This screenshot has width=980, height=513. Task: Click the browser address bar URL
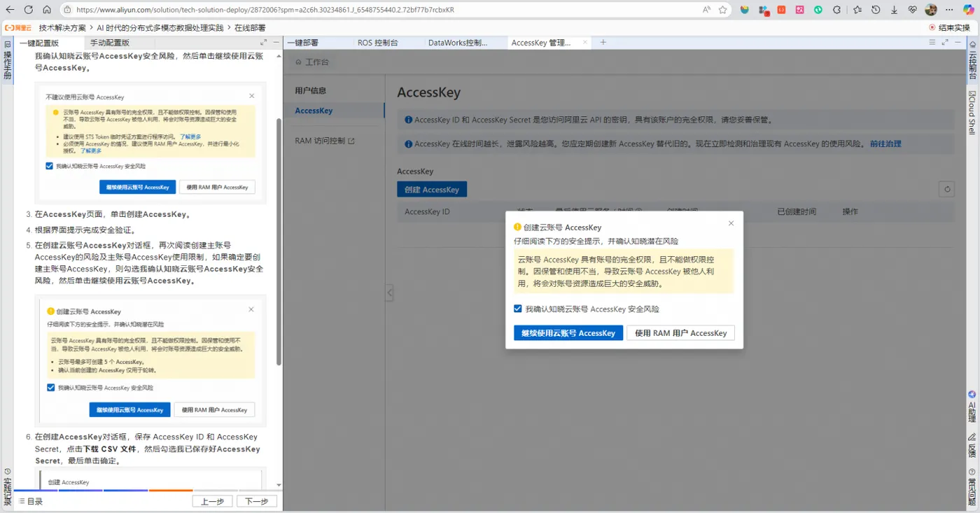coord(266,10)
